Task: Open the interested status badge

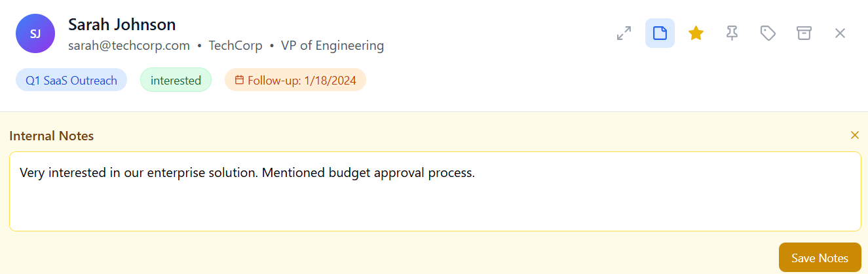Action: (x=176, y=80)
